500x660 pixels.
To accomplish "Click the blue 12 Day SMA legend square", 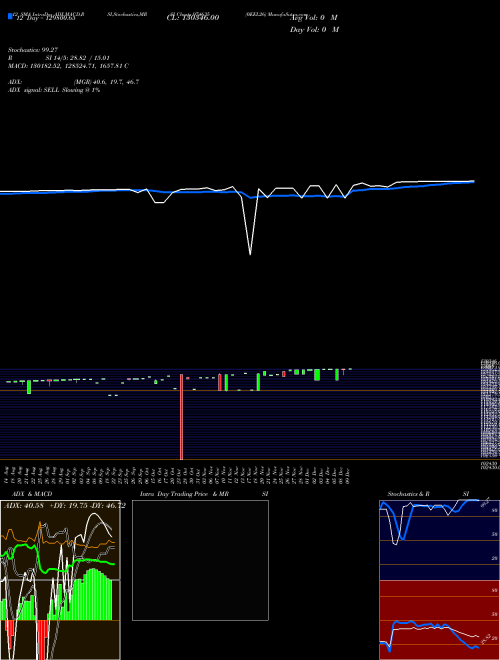I will (11, 17).
